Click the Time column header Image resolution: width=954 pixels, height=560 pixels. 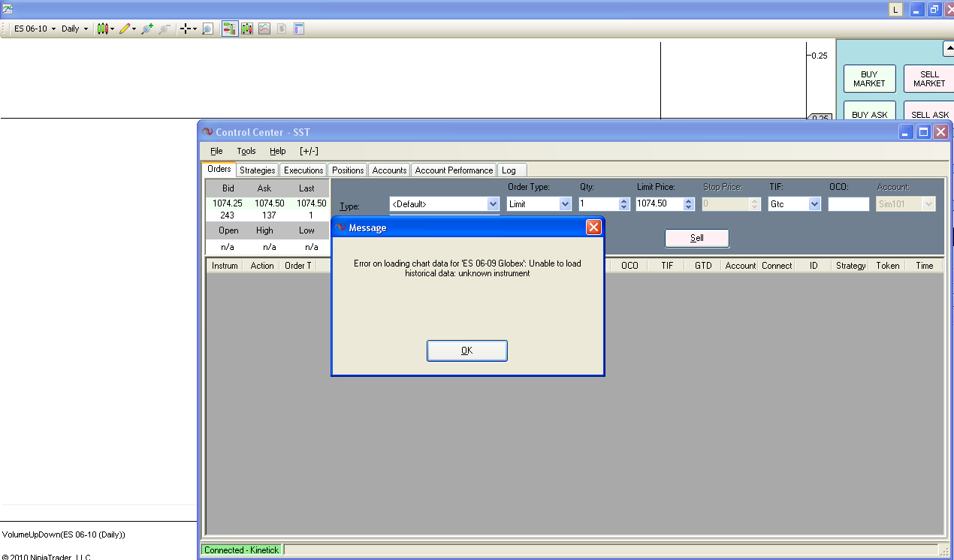(x=925, y=266)
